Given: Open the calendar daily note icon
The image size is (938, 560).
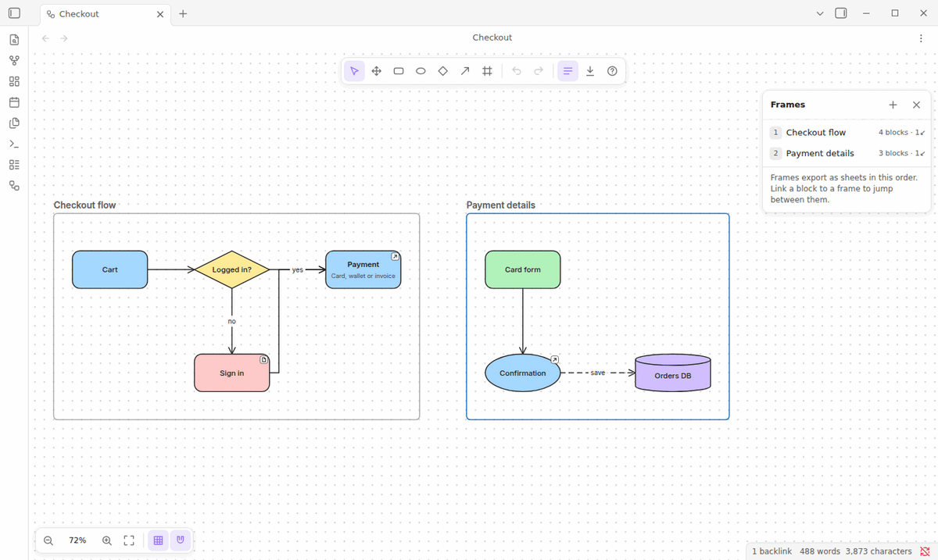Looking at the screenshot, I should click(x=14, y=102).
